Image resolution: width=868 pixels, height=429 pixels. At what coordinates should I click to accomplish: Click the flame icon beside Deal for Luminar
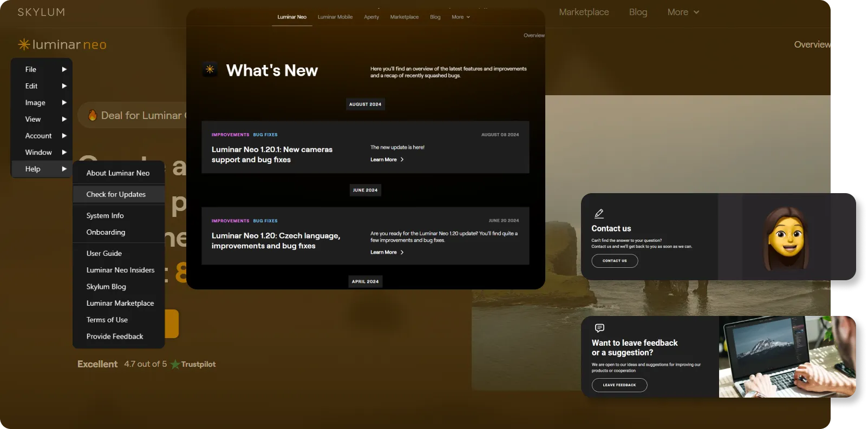93,115
